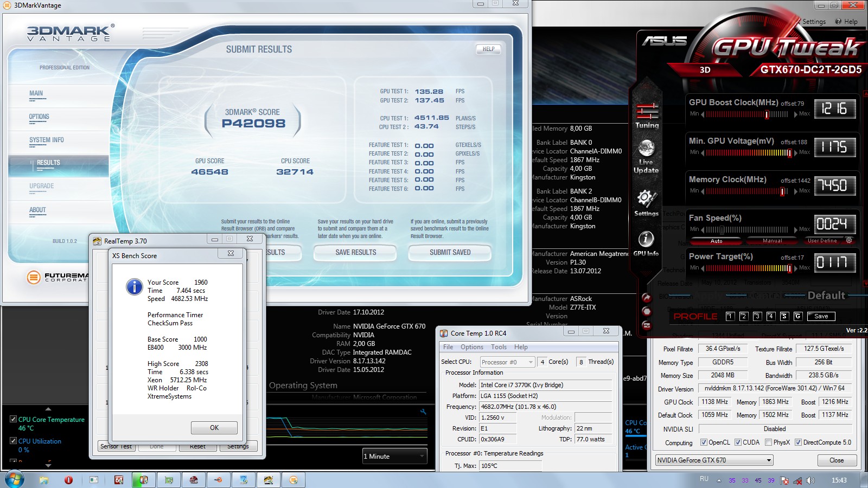Set fan mode to Auto

click(x=716, y=241)
